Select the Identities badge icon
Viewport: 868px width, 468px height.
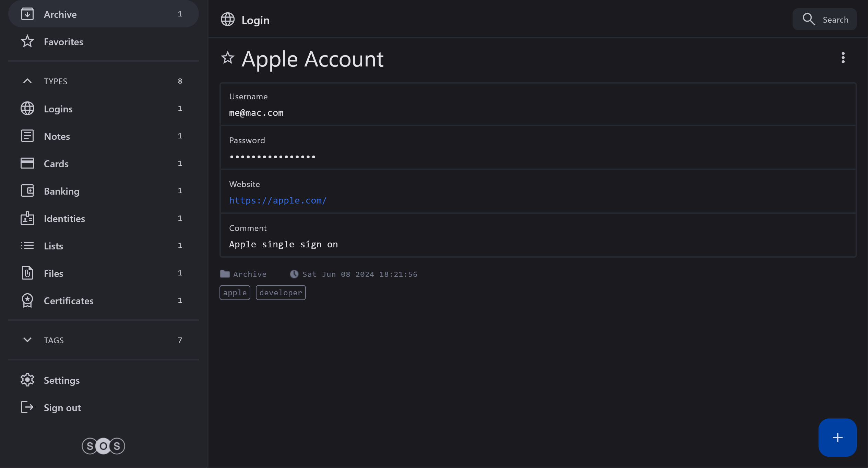point(27,218)
